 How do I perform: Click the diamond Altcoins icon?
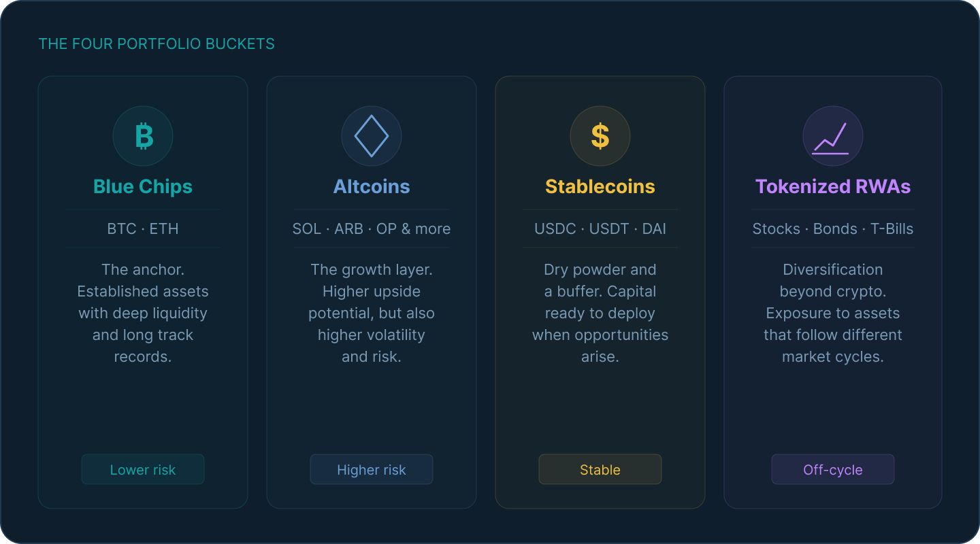click(372, 136)
